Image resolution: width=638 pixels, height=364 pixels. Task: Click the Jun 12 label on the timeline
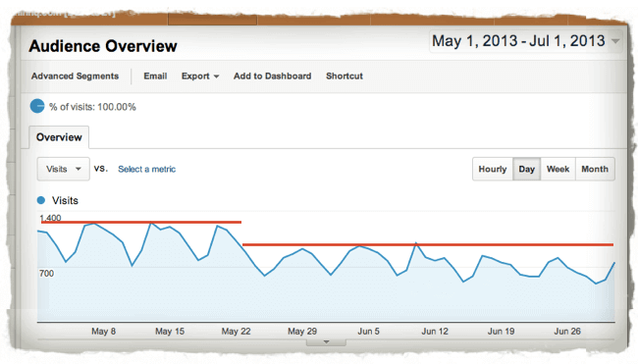pos(435,331)
